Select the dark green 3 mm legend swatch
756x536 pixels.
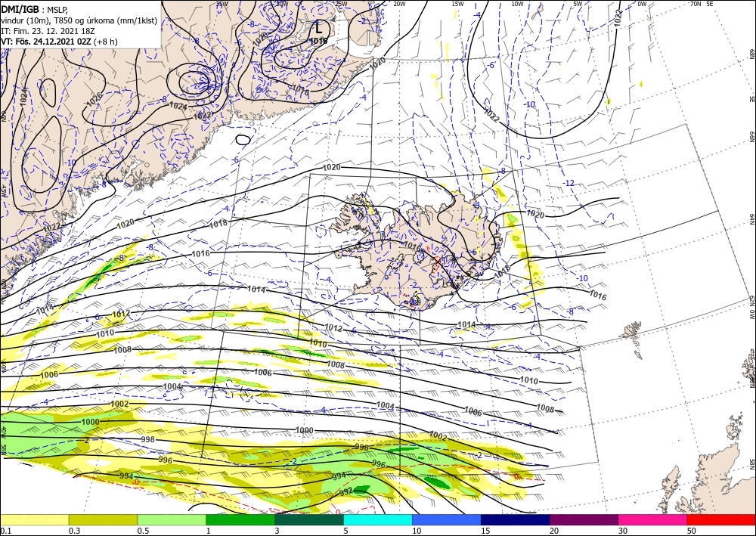309,519
